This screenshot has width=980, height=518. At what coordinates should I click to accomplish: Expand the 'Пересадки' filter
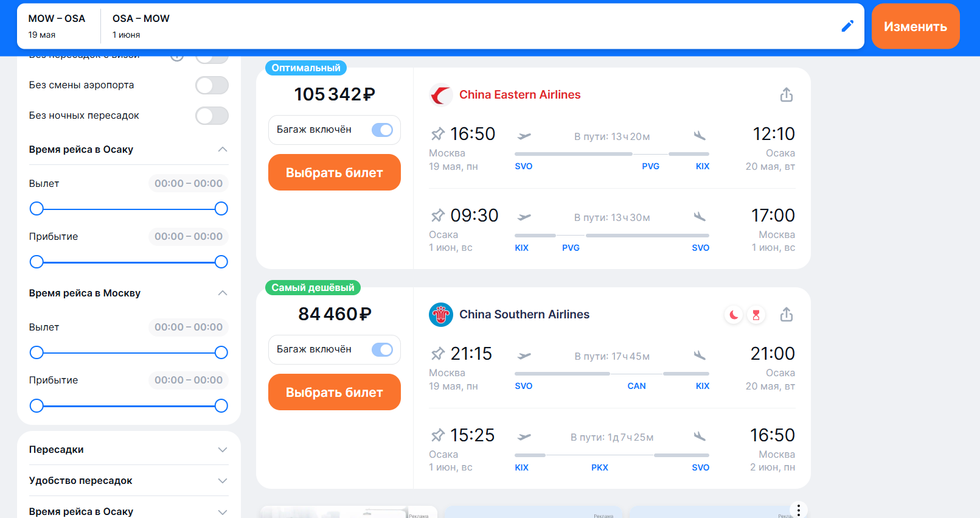[129, 450]
